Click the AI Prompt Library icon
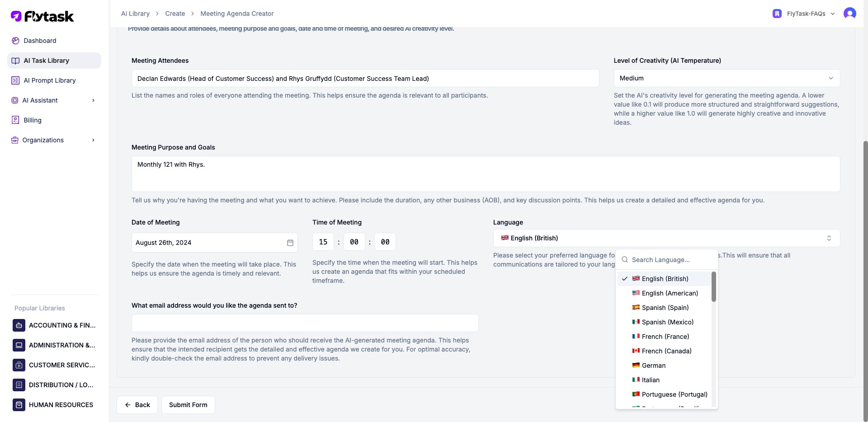Screen dimensions: 868x422 click(15, 80)
